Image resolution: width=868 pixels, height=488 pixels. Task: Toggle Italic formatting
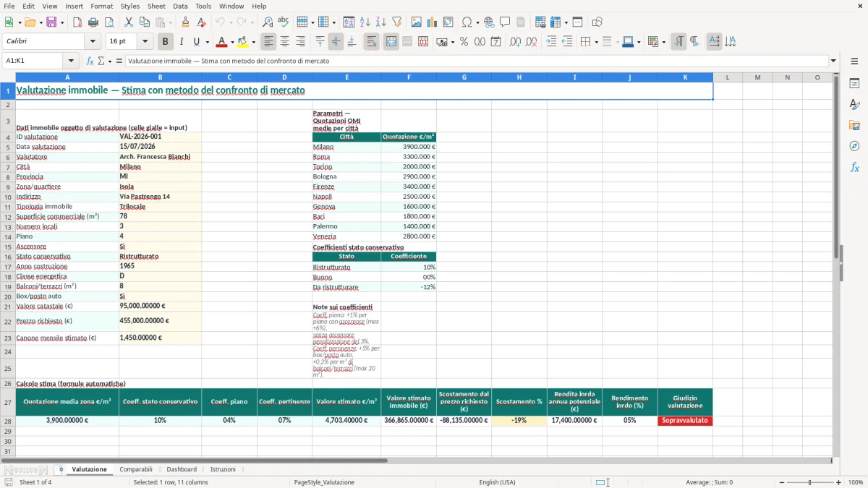click(182, 42)
